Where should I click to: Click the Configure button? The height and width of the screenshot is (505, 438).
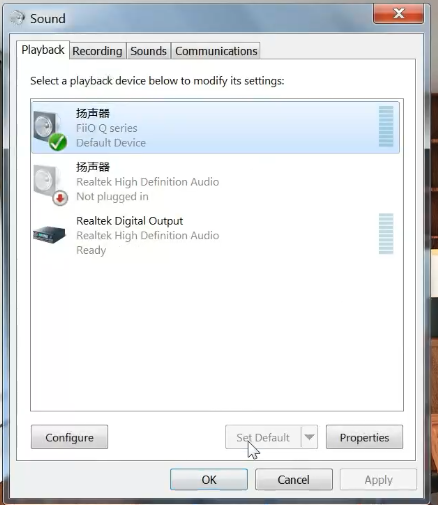coord(69,437)
